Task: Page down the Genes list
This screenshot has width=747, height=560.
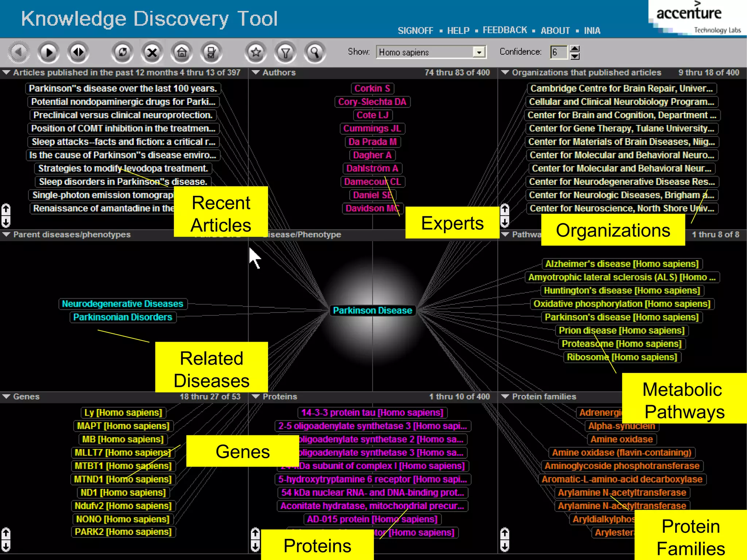Action: click(x=6, y=546)
